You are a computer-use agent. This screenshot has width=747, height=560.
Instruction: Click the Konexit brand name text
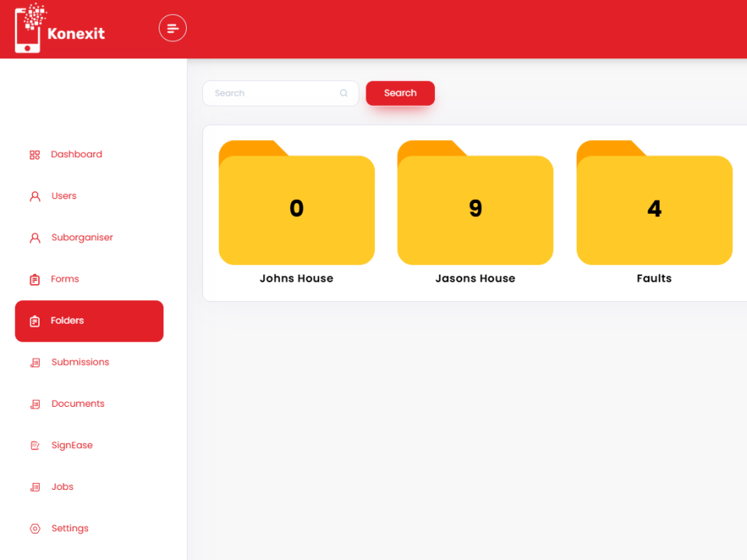(x=75, y=33)
